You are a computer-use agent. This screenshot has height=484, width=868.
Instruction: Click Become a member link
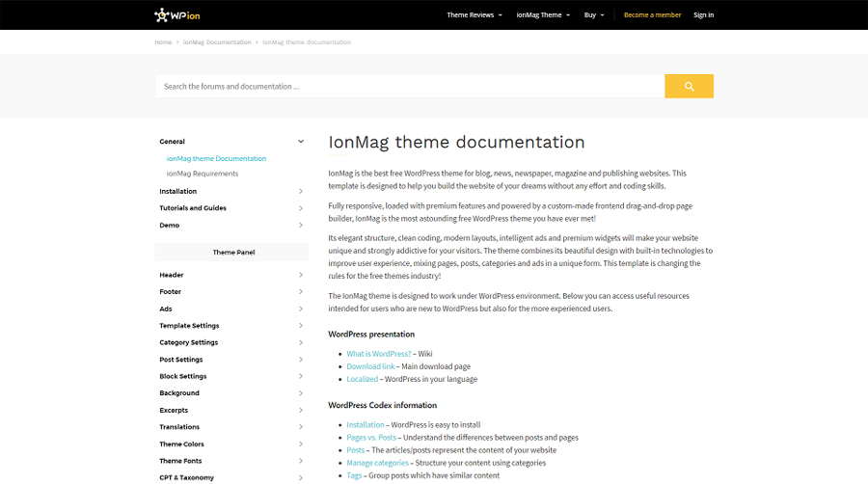[x=652, y=15]
